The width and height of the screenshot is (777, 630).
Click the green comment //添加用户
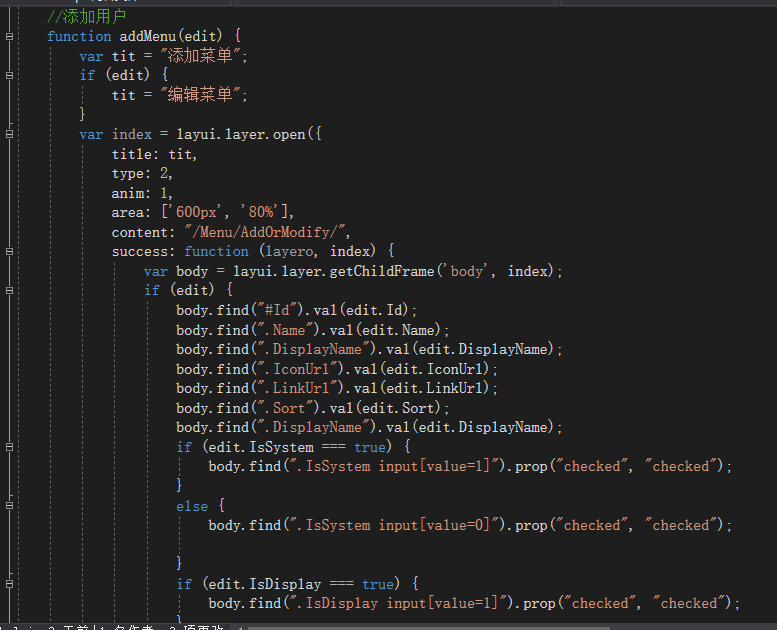[x=86, y=17]
